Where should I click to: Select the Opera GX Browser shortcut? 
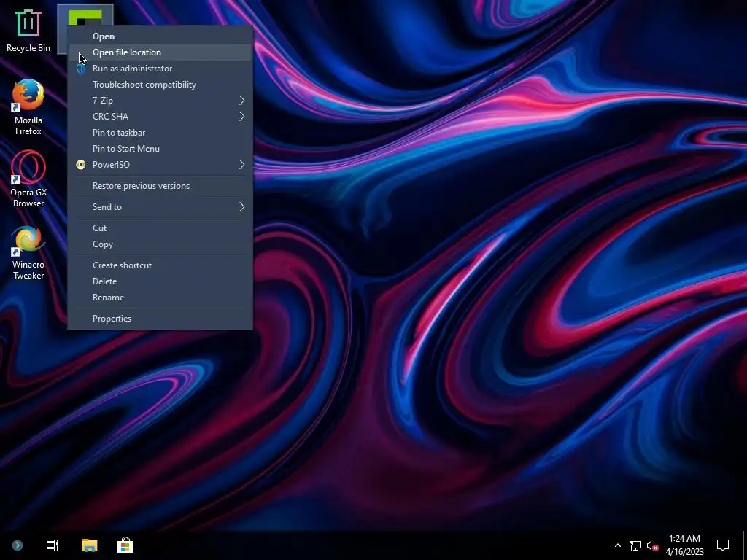pyautogui.click(x=28, y=179)
